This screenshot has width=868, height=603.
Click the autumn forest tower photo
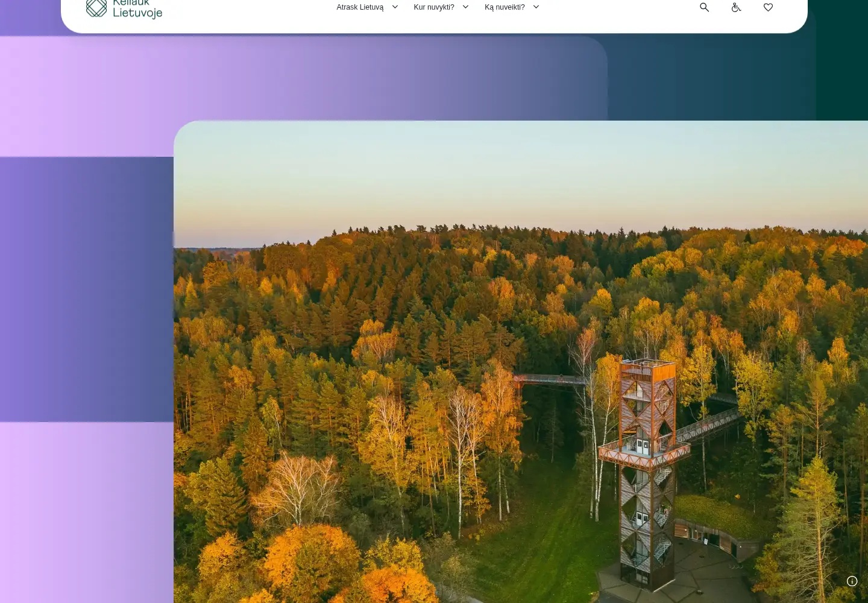(x=521, y=362)
